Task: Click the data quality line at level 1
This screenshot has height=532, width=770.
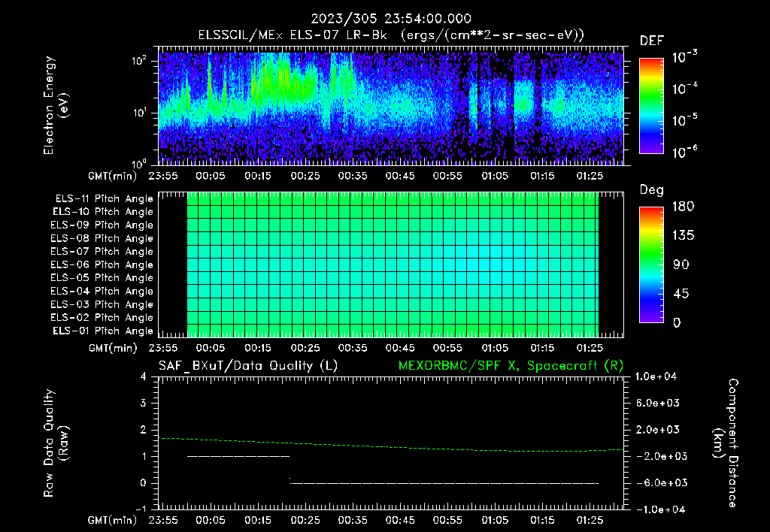Action: click(238, 456)
